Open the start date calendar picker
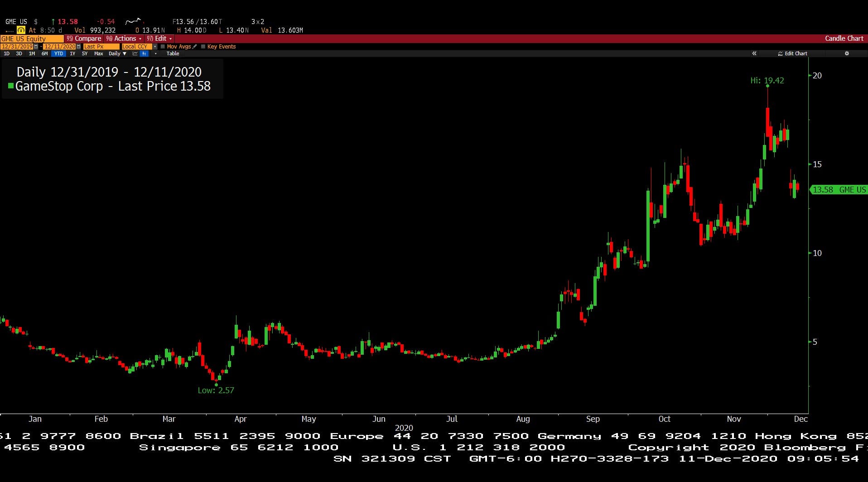 click(36, 47)
